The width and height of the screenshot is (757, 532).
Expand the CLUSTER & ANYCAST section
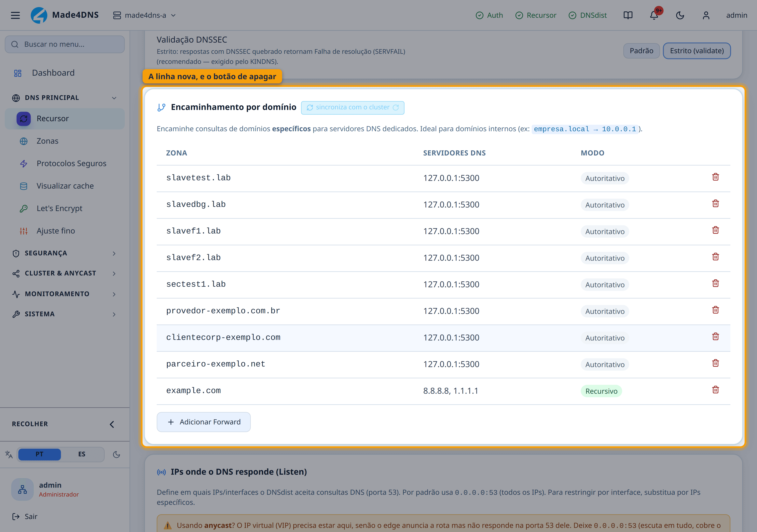pyautogui.click(x=65, y=273)
